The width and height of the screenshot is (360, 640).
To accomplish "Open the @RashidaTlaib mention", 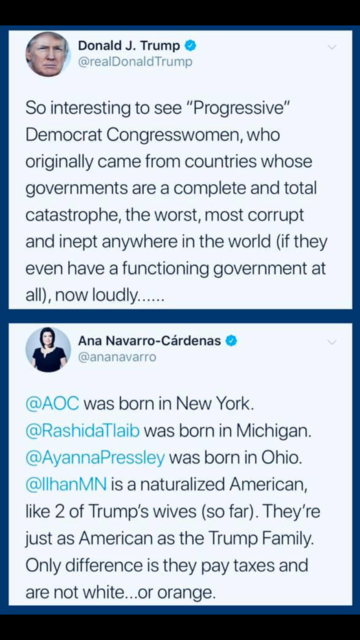I will pos(82,431).
